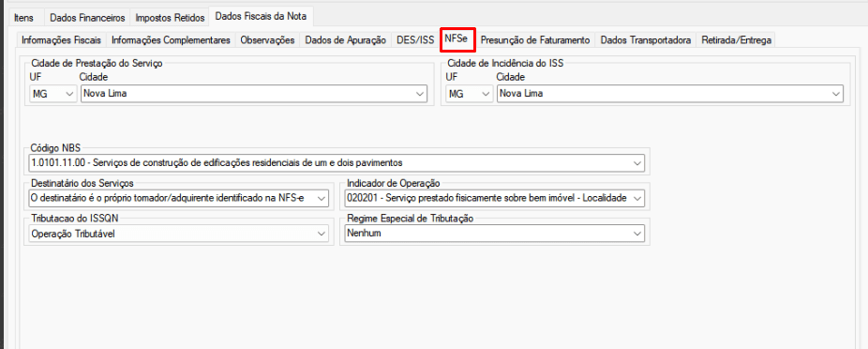Screen dimensions: 868x349
Task: Open the Dados Financeiros tab
Action: pyautogui.click(x=88, y=18)
